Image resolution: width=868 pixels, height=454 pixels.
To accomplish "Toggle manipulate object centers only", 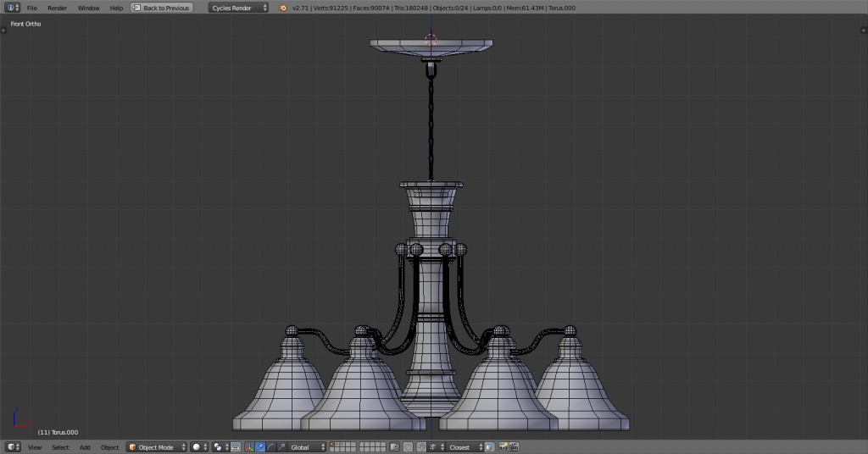I will pos(236,447).
